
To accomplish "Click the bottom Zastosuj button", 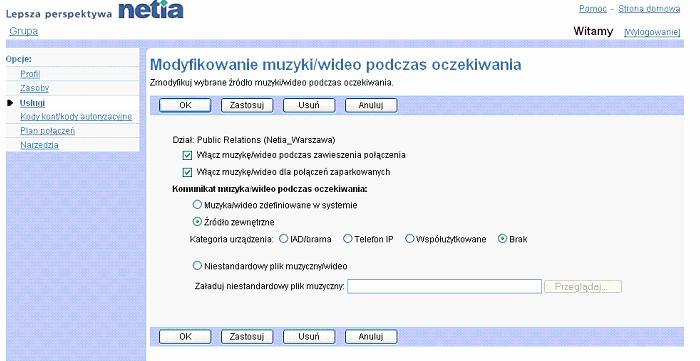I will [x=247, y=336].
